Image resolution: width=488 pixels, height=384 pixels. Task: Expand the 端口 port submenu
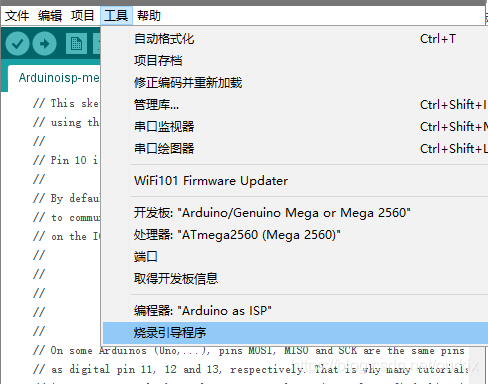295,257
